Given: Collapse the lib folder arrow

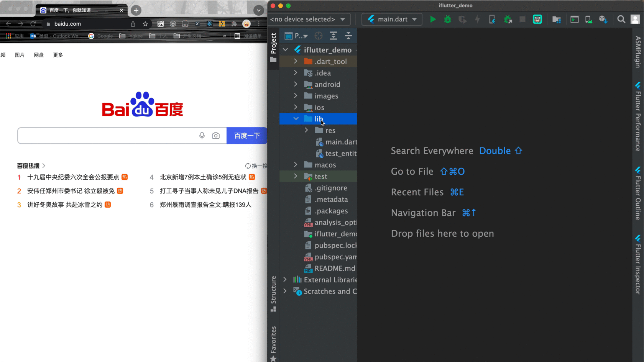Looking at the screenshot, I should click(x=296, y=119).
